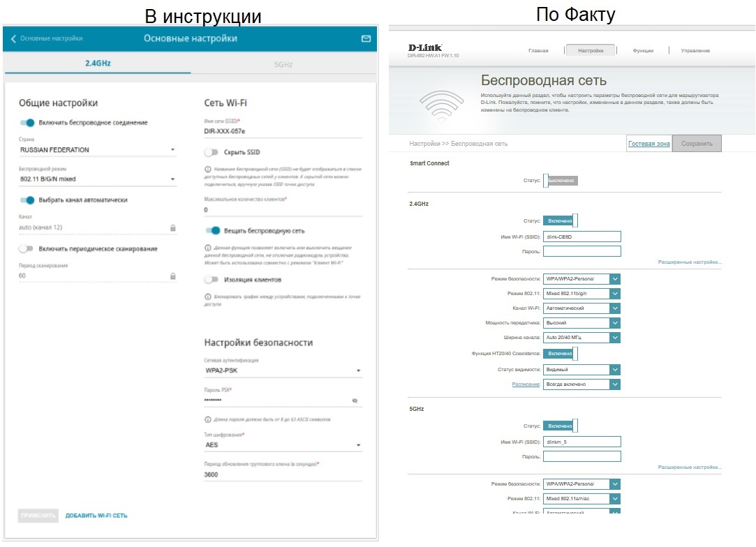Toggle HT20/40 Coexistence switch
This screenshot has width=756, height=547.
click(x=561, y=354)
